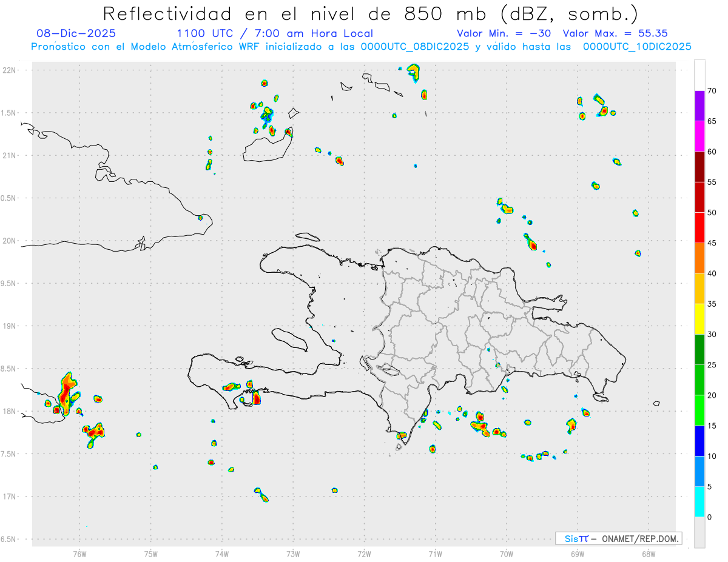The width and height of the screenshot is (728, 562).
Task: Click the '55' label on the color scale
Action: coord(712,182)
